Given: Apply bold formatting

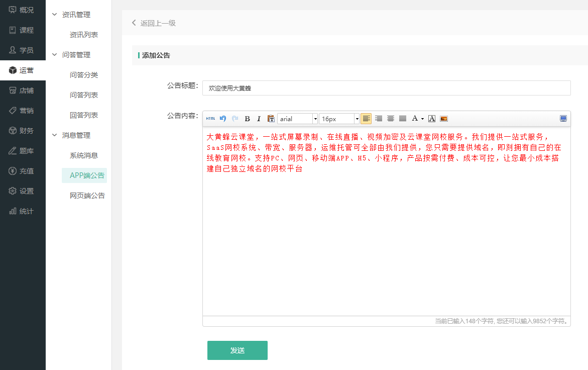Looking at the screenshot, I should click(x=247, y=119).
